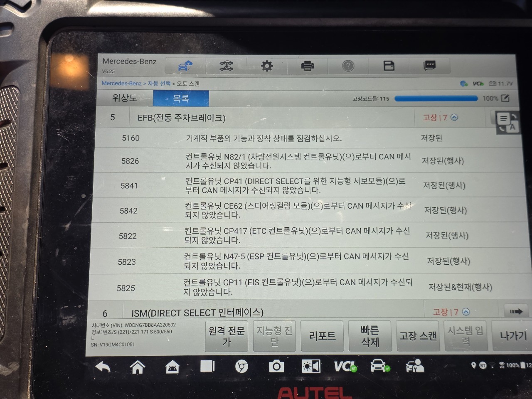Tap the N82/1 CAN message description
Screen dimensions: 532x399
click(298, 161)
